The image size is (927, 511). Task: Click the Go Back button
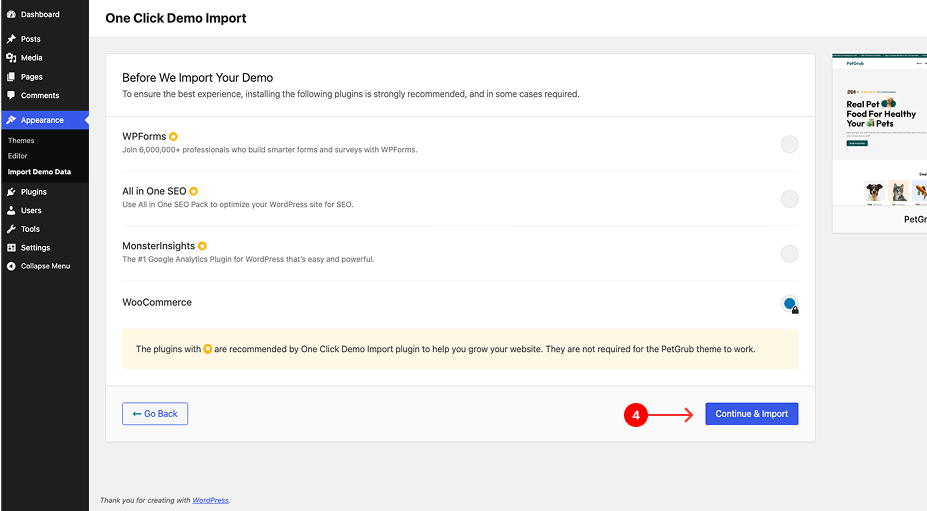pos(155,414)
